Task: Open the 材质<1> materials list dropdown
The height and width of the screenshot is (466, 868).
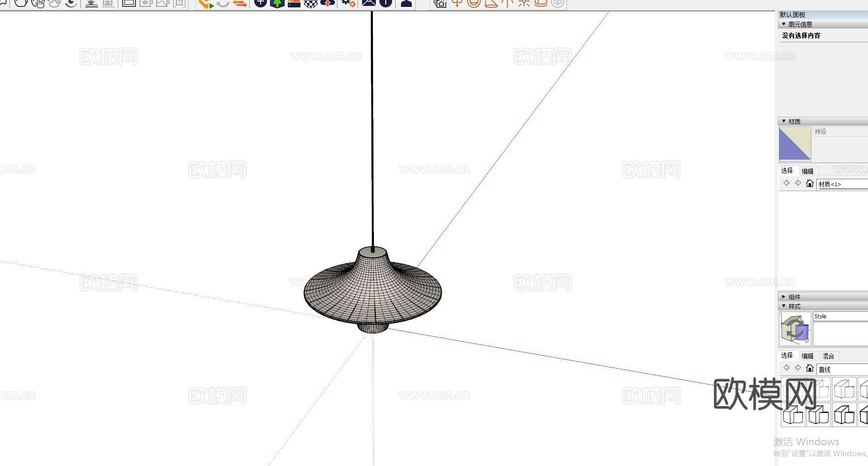Action: pyautogui.click(x=842, y=184)
